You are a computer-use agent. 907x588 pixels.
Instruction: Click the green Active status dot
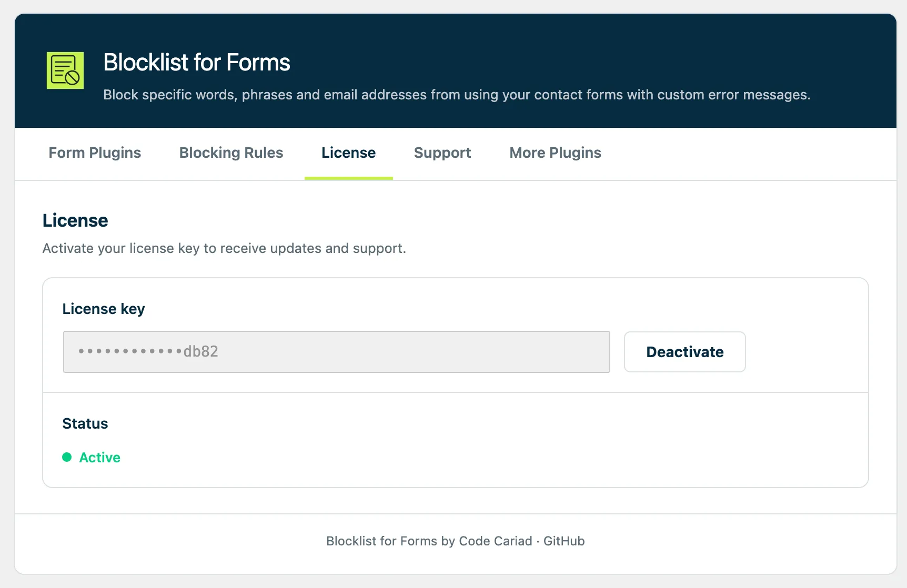click(x=67, y=457)
